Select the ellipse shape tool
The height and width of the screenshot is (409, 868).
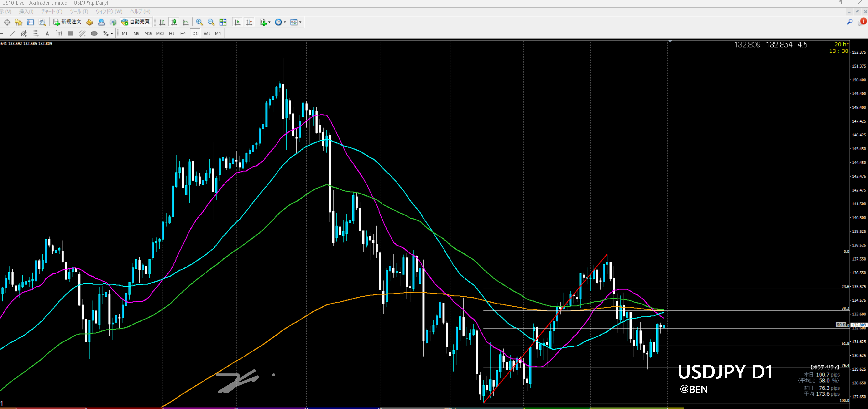pyautogui.click(x=94, y=33)
